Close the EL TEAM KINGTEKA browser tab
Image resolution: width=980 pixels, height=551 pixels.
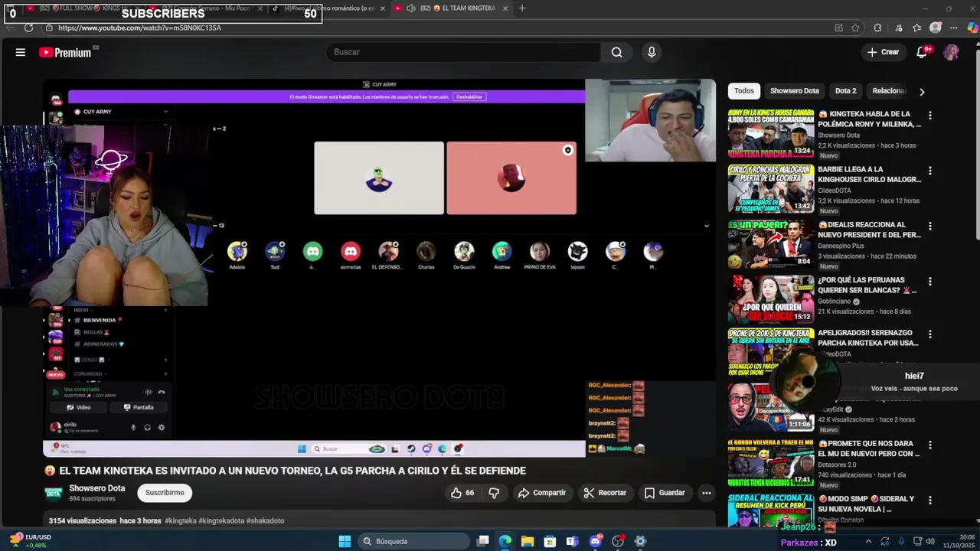505,8
